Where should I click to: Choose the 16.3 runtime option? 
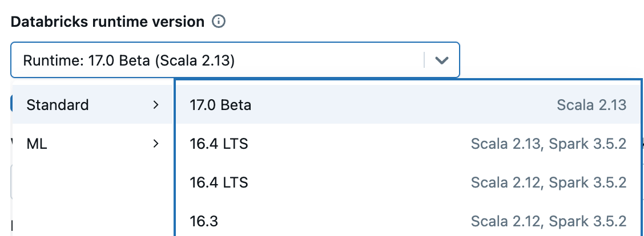tap(204, 221)
